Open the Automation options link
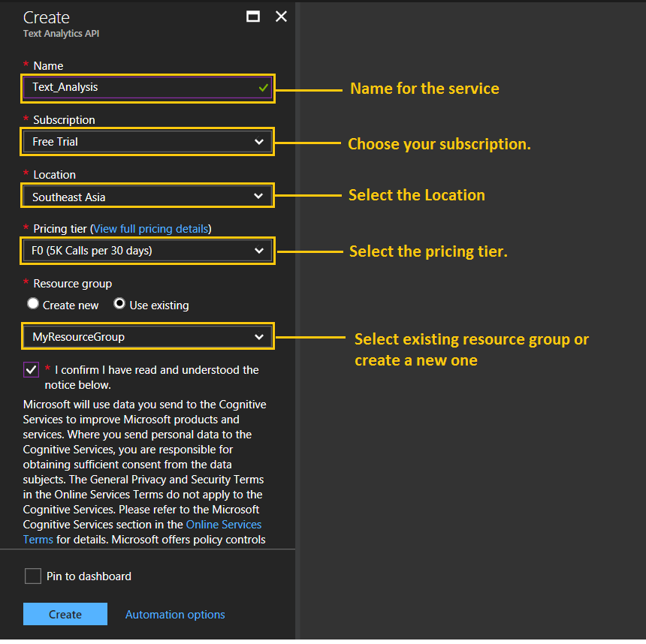This screenshot has width=646, height=644. 175,615
